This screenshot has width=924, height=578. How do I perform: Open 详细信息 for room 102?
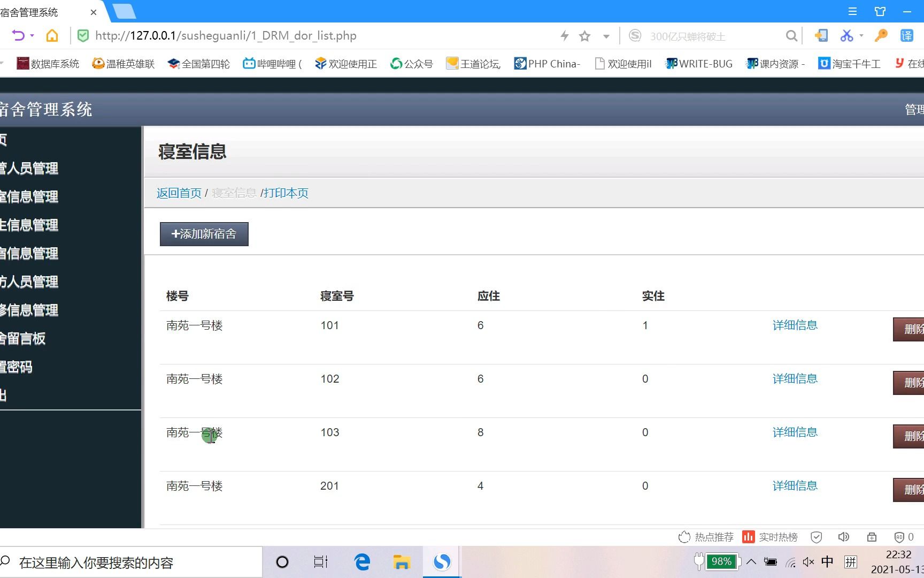795,379
